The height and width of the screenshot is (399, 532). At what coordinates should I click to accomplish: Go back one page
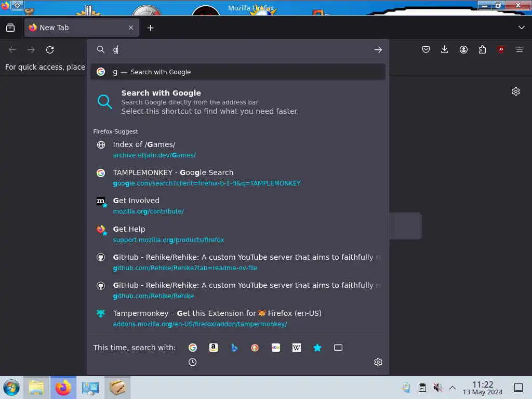[12, 50]
